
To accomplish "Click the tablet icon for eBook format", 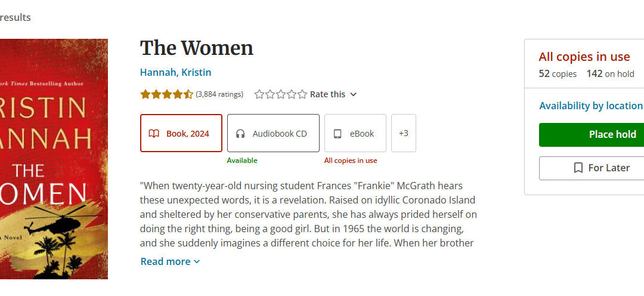I will pyautogui.click(x=338, y=134).
